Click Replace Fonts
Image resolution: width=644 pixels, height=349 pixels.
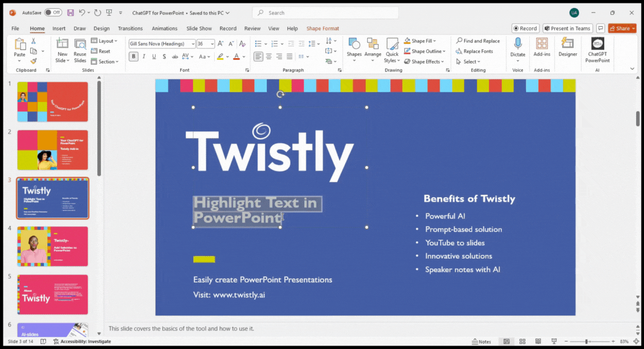click(x=474, y=52)
